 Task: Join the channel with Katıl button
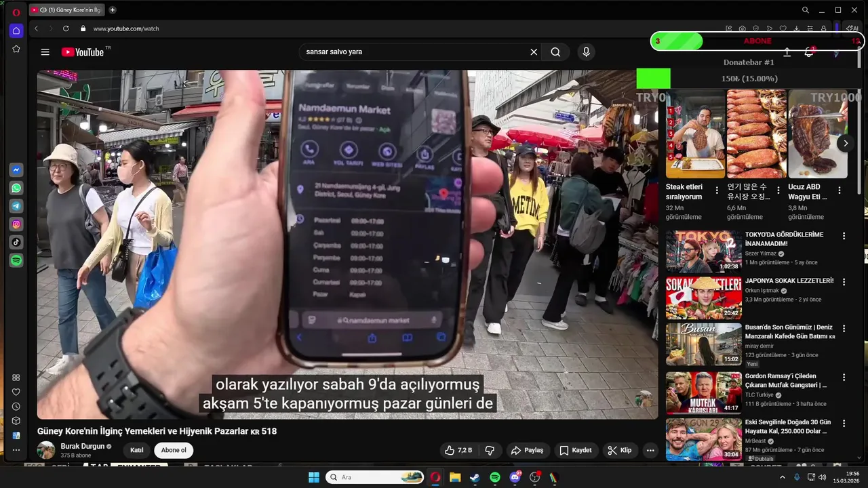tap(136, 450)
